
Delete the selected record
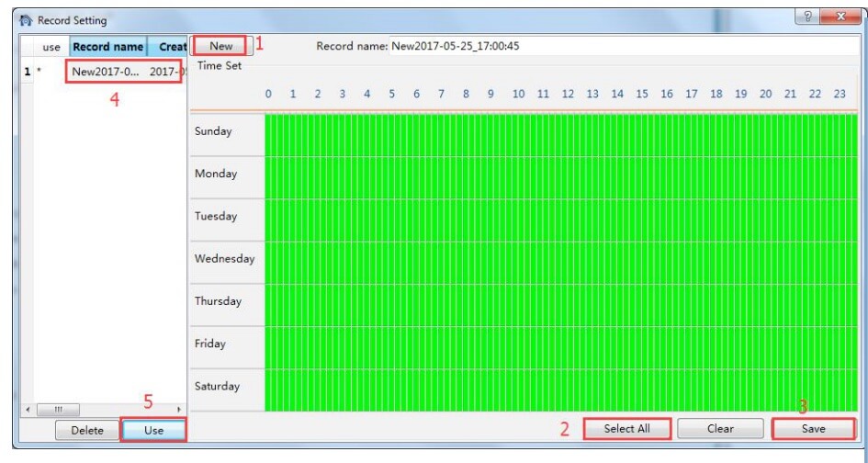[x=87, y=430]
